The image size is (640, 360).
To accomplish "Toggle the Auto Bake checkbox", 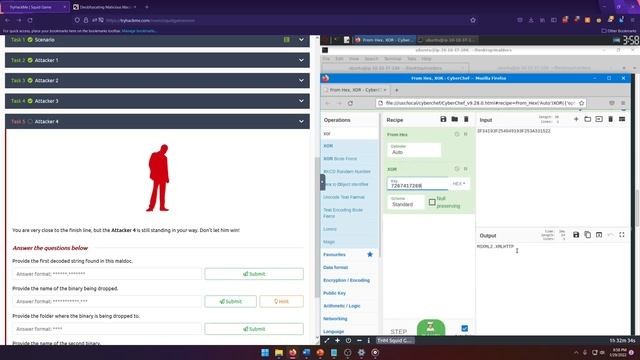I will pyautogui.click(x=464, y=328).
